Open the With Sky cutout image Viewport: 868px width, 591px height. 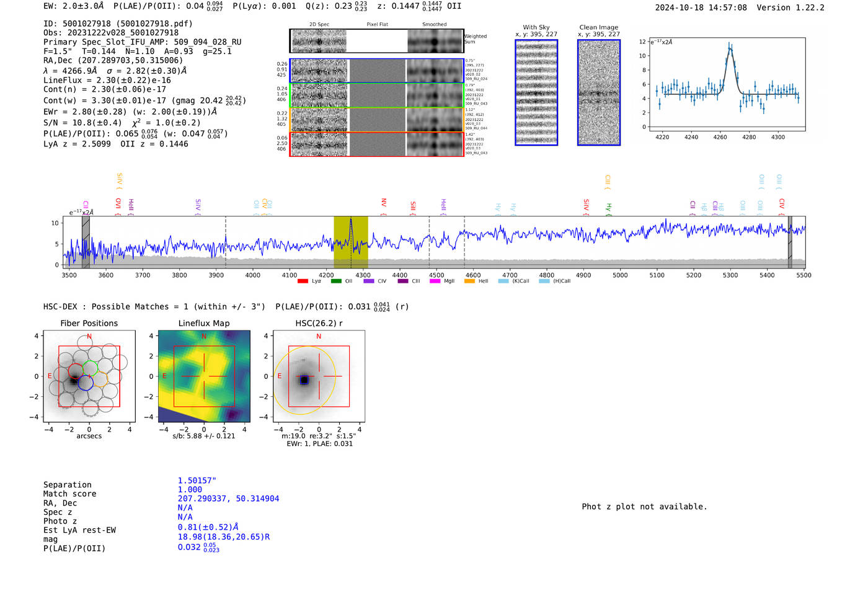536,92
